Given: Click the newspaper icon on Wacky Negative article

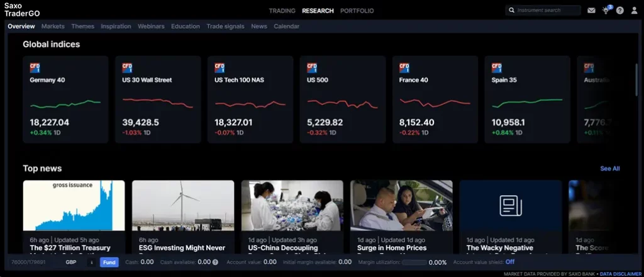Looking at the screenshot, I should pyautogui.click(x=511, y=205).
